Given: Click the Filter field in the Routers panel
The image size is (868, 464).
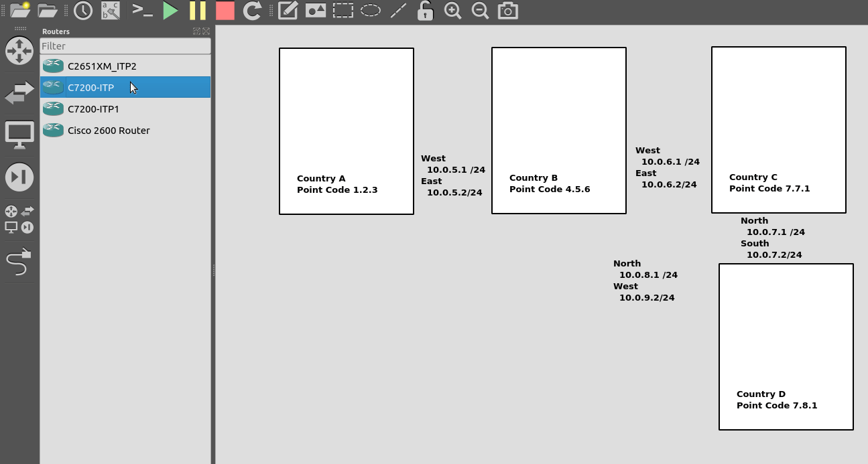Looking at the screenshot, I should (125, 46).
